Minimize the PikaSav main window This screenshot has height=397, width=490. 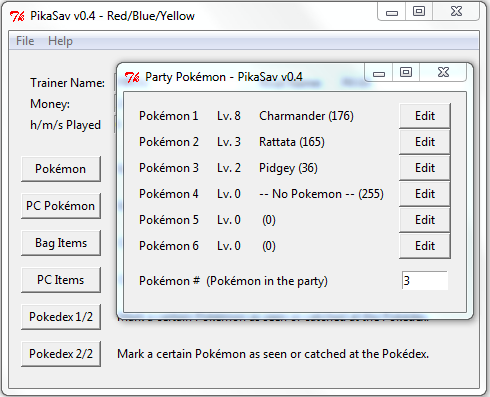[x=392, y=12]
